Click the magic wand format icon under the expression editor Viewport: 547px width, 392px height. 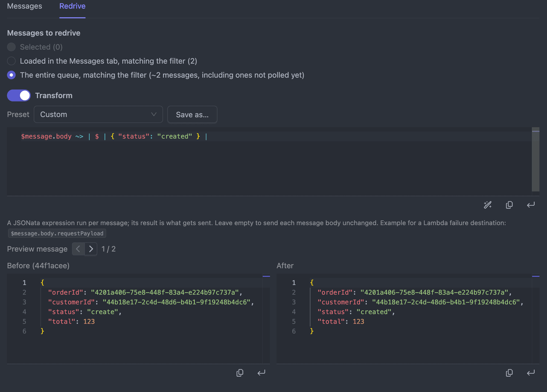(x=488, y=205)
